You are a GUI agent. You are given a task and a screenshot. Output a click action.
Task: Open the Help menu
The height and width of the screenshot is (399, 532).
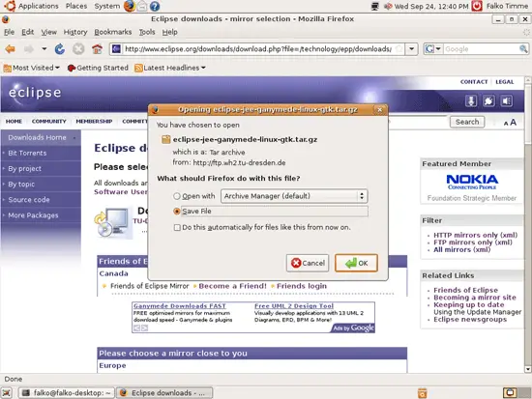point(169,32)
